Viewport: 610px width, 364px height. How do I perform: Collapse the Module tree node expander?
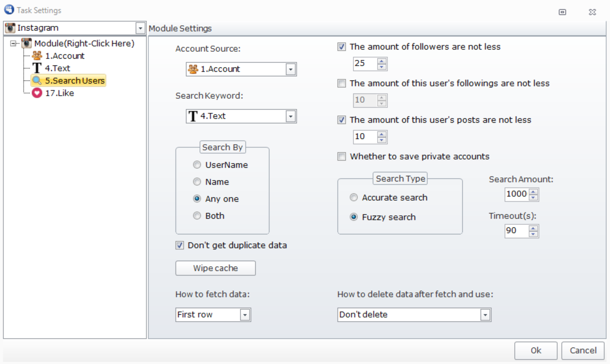(x=13, y=44)
